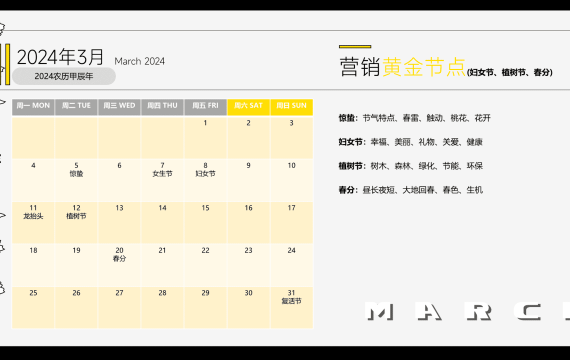Select the 营销 heading text
Viewport: 570px width, 360px height.
point(360,67)
